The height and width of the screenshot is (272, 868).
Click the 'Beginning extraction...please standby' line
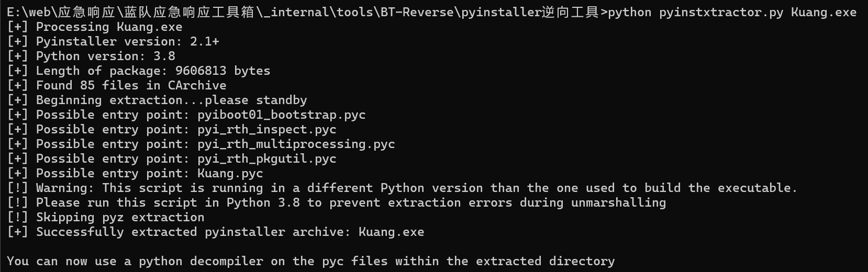[171, 100]
